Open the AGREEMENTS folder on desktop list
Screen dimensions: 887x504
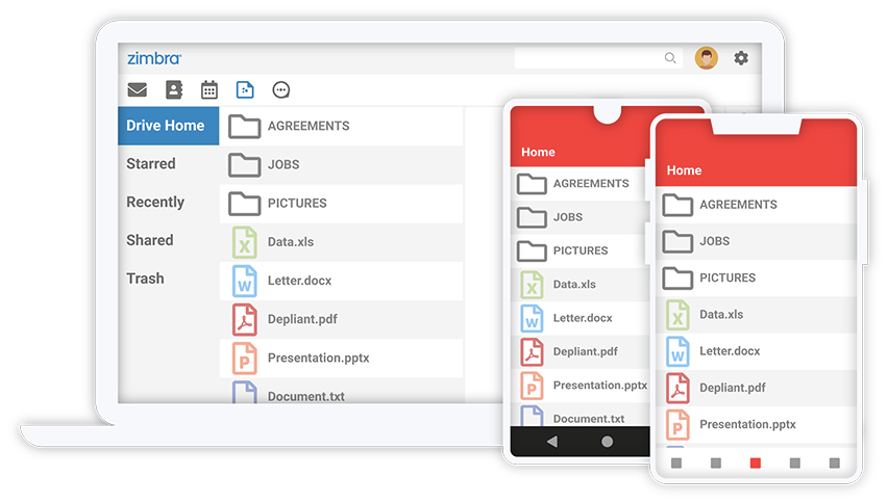308,126
